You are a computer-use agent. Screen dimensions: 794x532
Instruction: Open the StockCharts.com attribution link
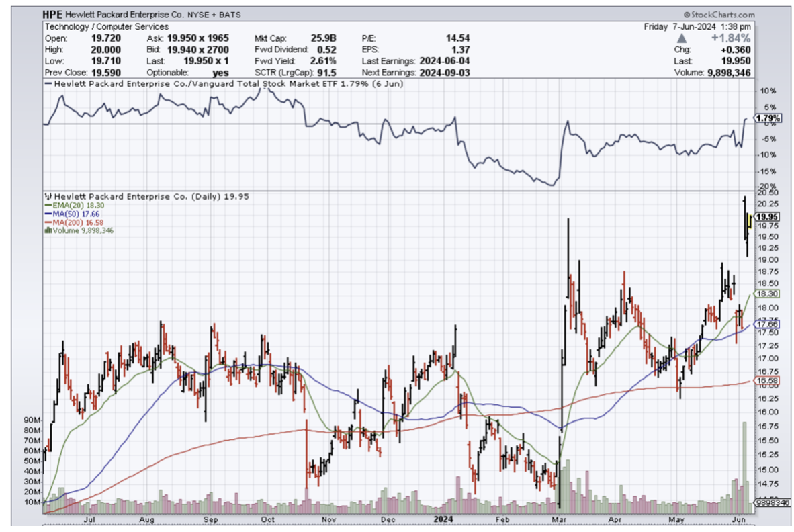pos(719,15)
